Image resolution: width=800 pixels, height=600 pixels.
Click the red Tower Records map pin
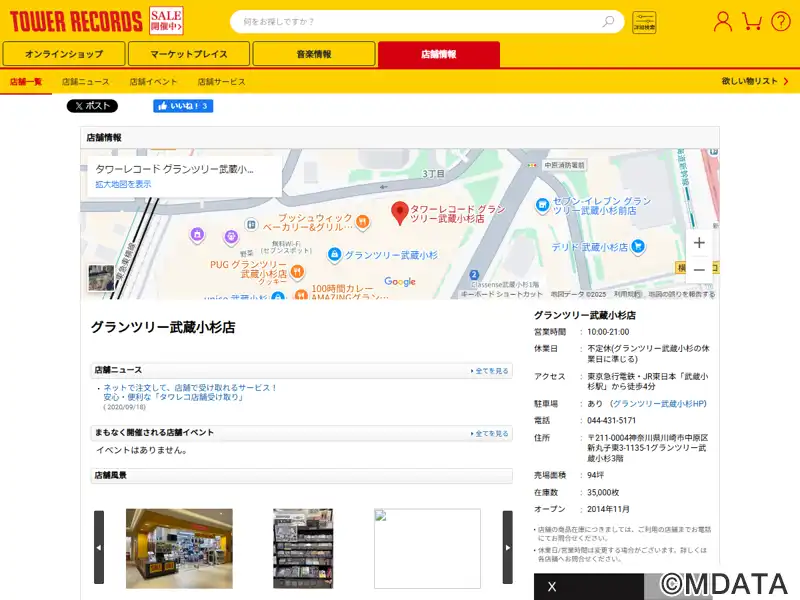click(399, 213)
